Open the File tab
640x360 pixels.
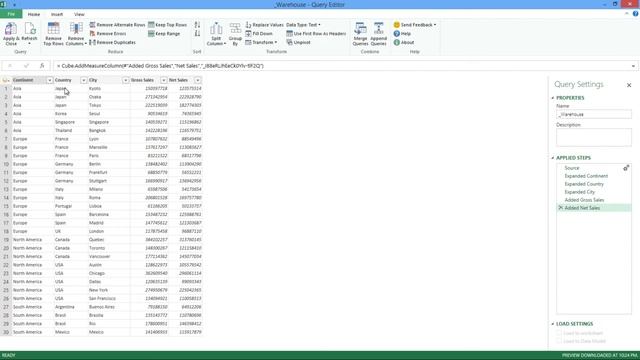11,14
